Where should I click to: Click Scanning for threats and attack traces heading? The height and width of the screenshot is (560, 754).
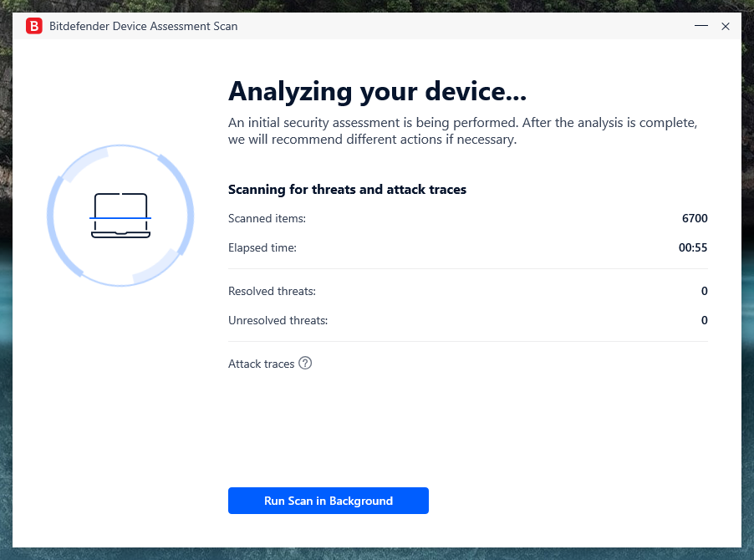click(347, 190)
